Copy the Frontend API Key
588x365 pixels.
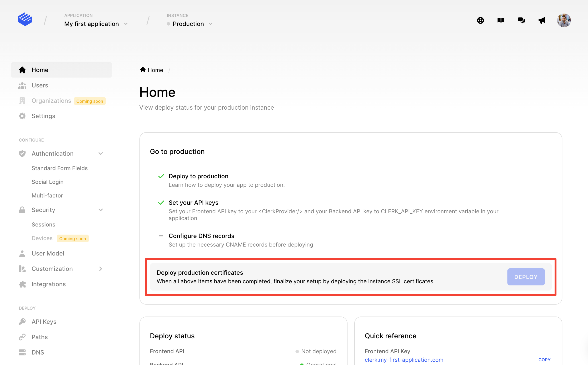544,360
